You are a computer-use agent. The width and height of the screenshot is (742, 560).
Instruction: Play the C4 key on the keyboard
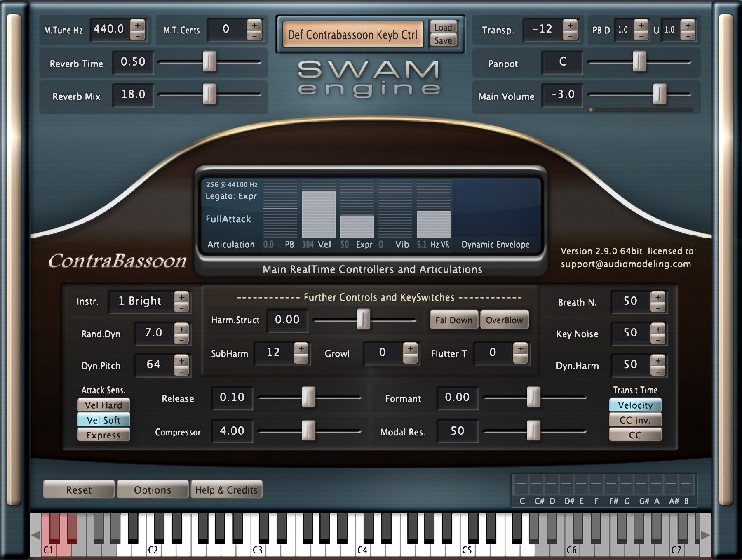click(363, 548)
